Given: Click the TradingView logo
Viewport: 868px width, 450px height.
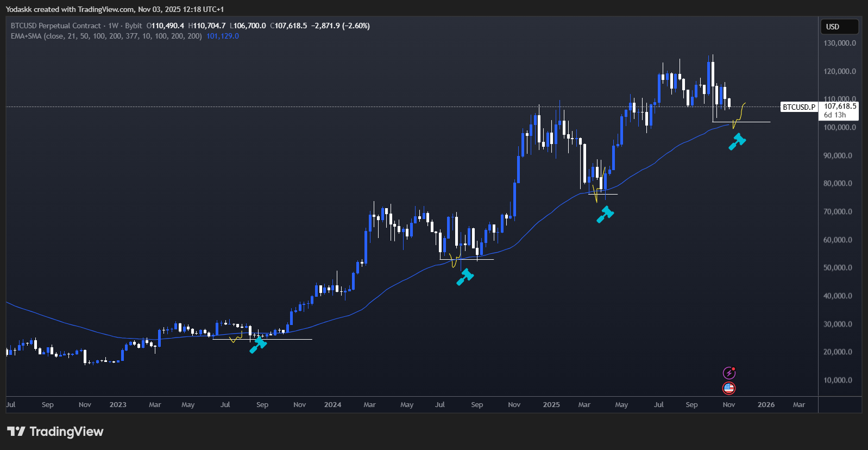Looking at the screenshot, I should pos(55,432).
